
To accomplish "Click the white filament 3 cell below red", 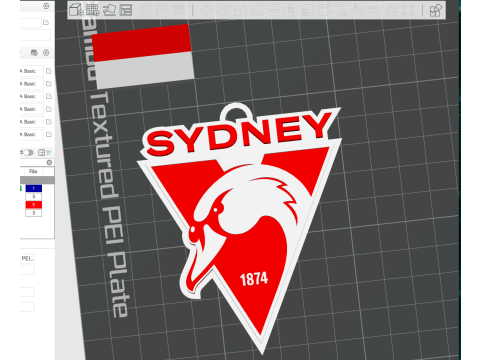I will (34, 213).
